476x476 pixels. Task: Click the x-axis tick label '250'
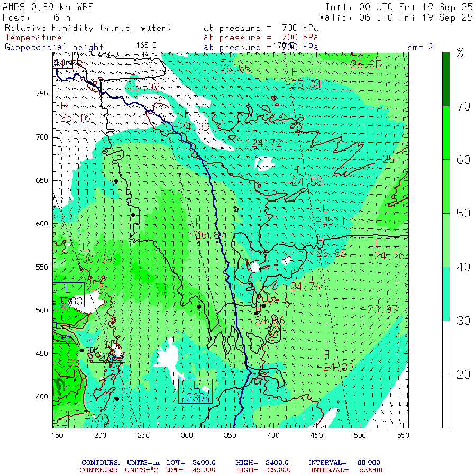[x=143, y=435]
